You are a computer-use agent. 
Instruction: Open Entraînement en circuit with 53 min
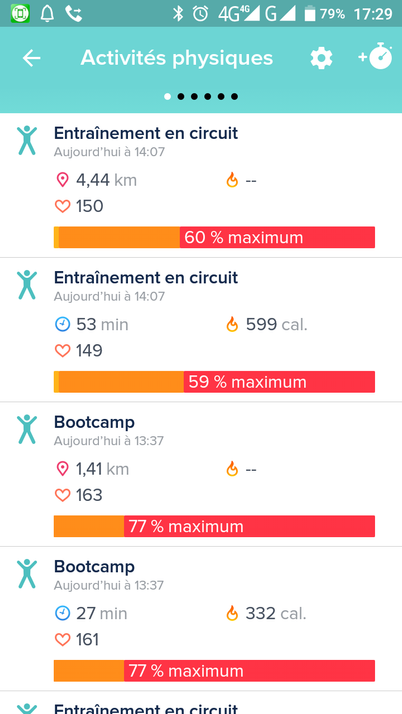[201, 330]
